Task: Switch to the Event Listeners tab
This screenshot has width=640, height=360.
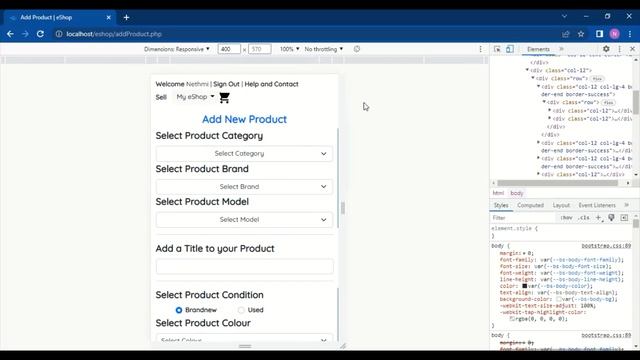Action: coord(597,205)
